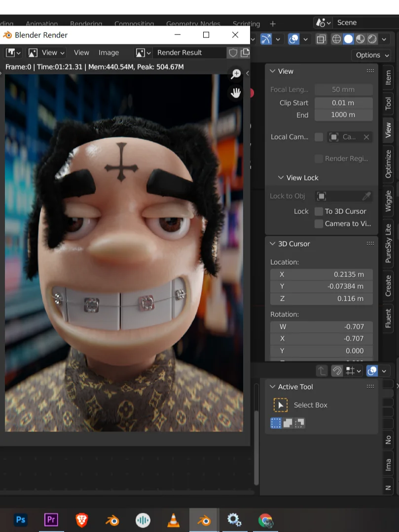399x532 pixels.
Task: Click the Scene name field
Action: click(366, 23)
